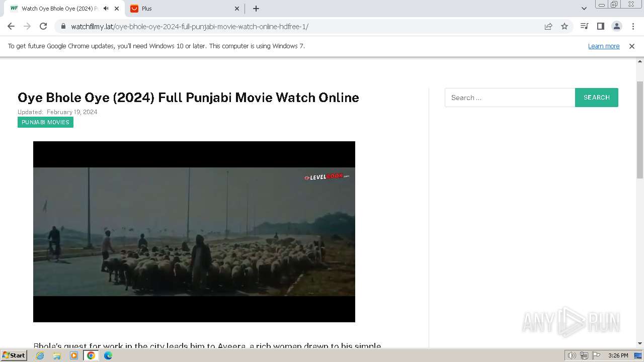Bookmark this tab with the star icon
The height and width of the screenshot is (362, 644).
click(x=565, y=26)
